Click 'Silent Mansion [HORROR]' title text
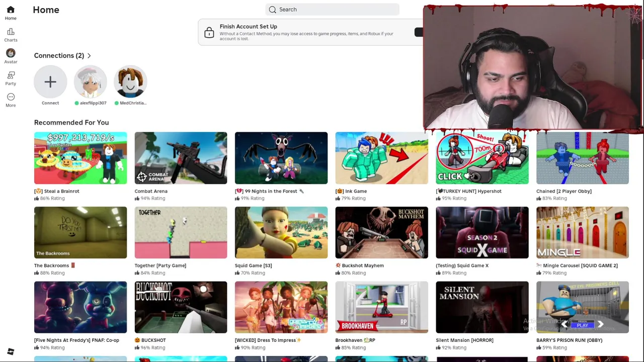This screenshot has width=644, height=362. click(465, 340)
